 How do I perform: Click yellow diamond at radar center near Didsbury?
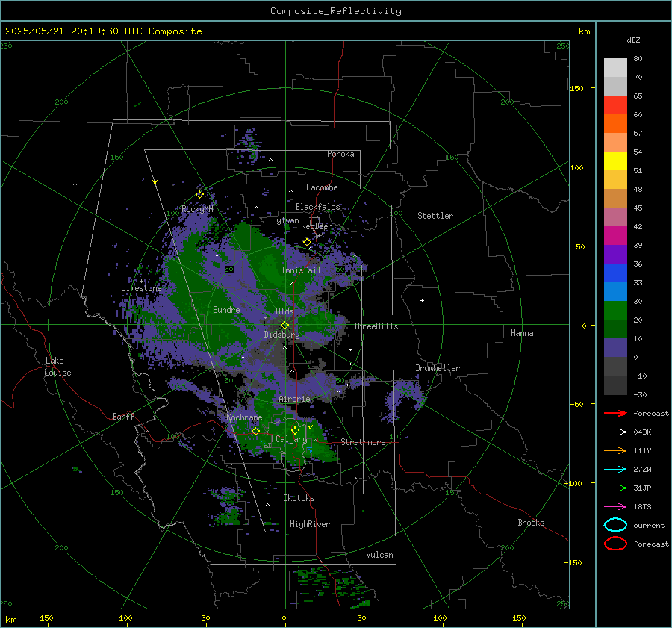(x=285, y=326)
